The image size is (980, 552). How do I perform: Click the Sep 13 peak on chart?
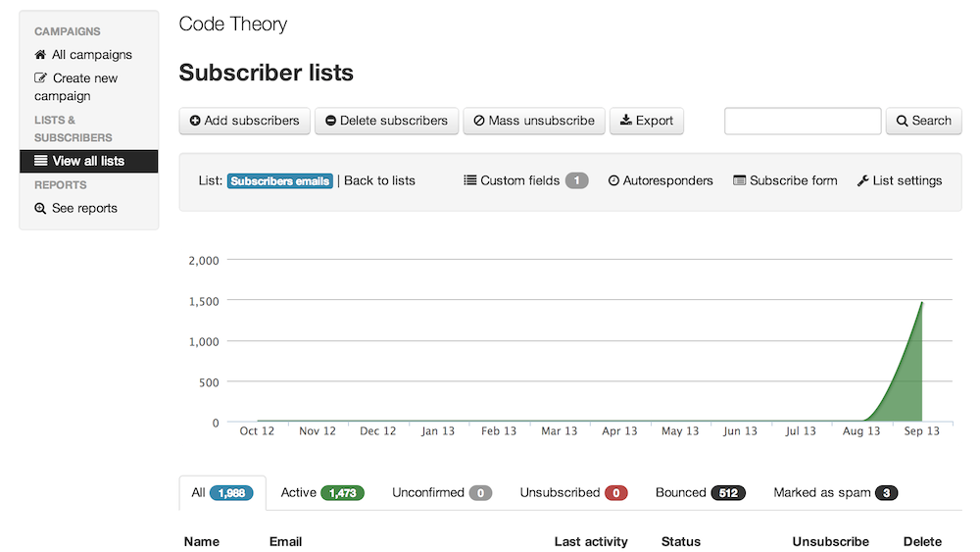tap(921, 303)
